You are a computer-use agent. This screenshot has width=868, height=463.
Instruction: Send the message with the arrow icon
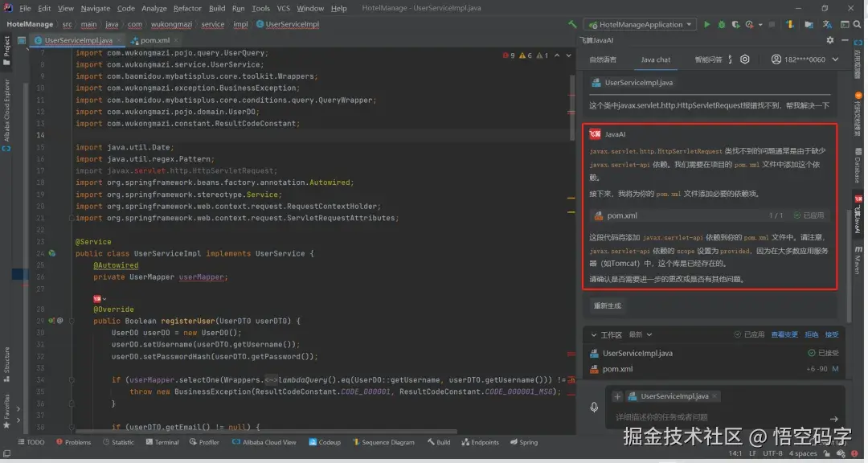click(833, 419)
